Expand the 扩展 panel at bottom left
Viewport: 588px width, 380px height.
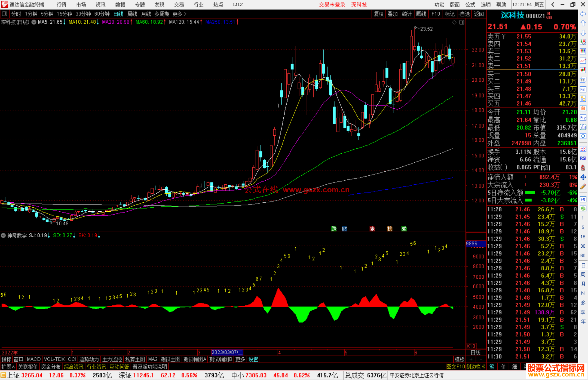click(x=8, y=367)
